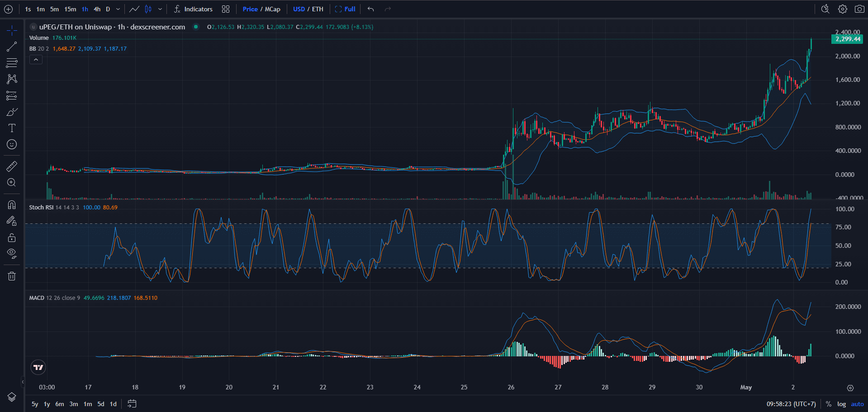Open the Indicators dialog

[x=193, y=9]
